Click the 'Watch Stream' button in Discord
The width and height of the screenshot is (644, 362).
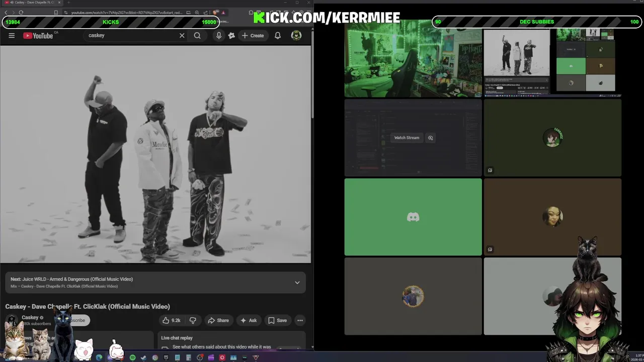coord(407,138)
